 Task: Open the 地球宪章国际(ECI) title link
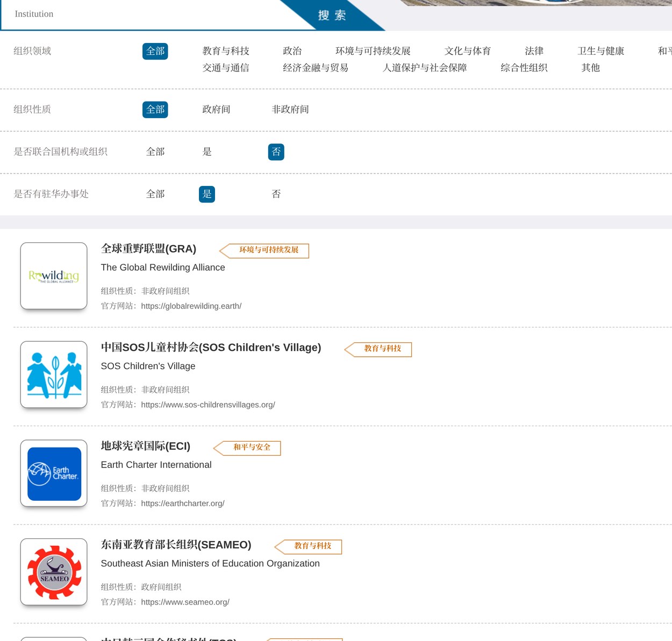click(146, 446)
